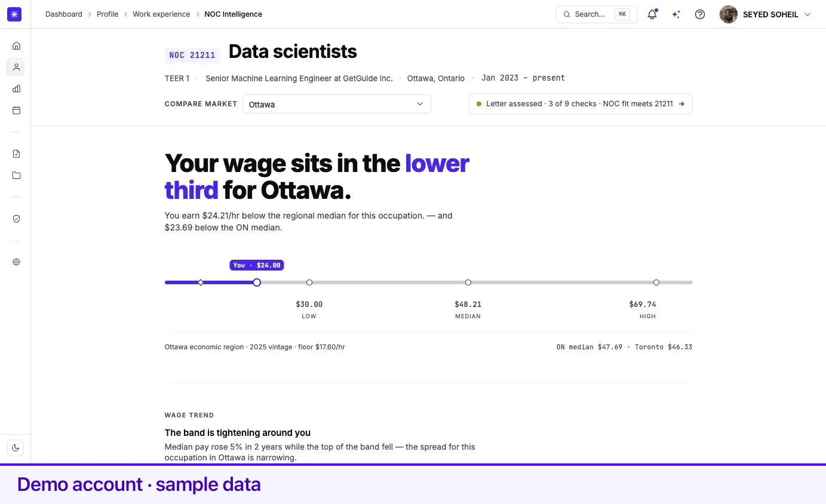Viewport: 826px width, 504px height.
Task: Click the Median marker on the wage track
Action: point(468,282)
